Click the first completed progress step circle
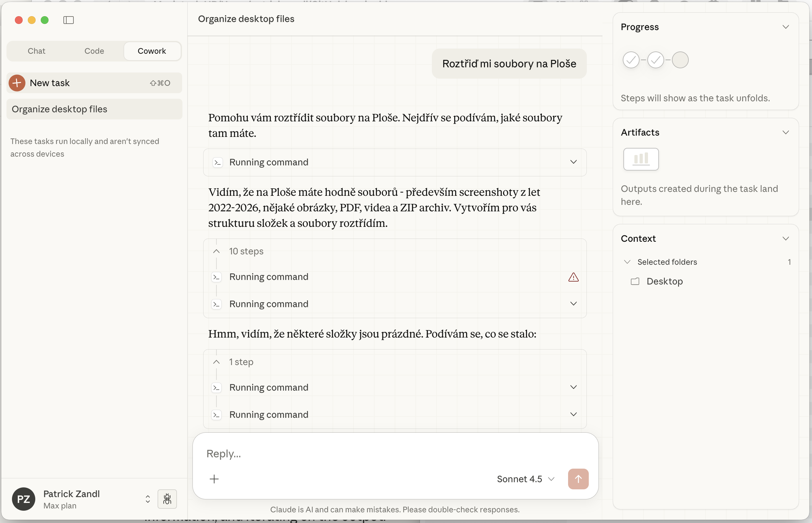This screenshot has width=812, height=523. coord(631,60)
